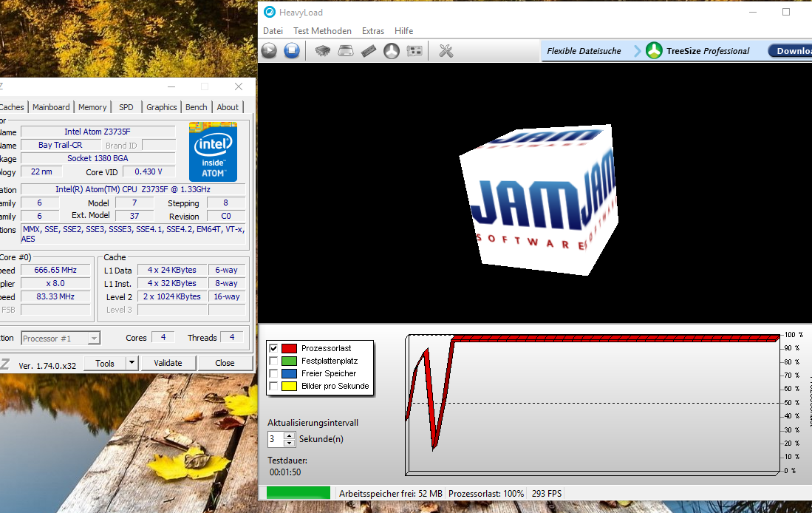Start the HeavyLoad test with play button

(269, 51)
